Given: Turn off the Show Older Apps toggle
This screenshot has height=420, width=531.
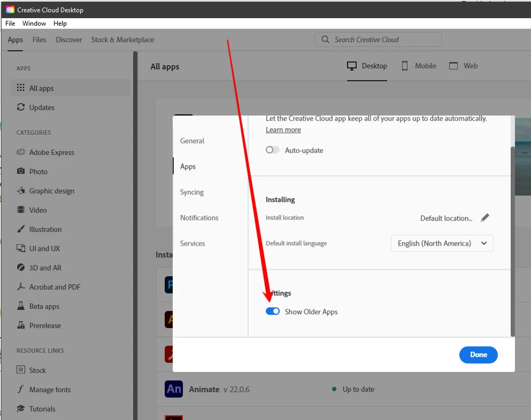Looking at the screenshot, I should pos(273,311).
